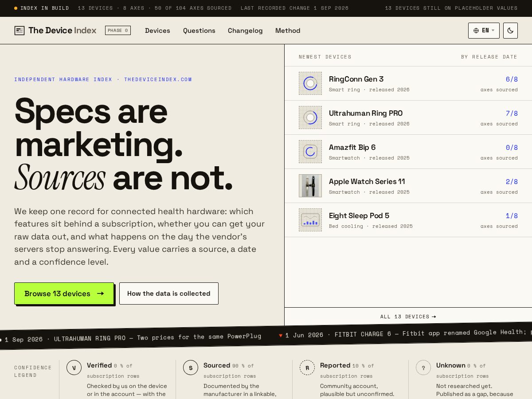The width and height of the screenshot is (532, 399).
Task: Click Browse 13 devices button
Action: (x=64, y=293)
